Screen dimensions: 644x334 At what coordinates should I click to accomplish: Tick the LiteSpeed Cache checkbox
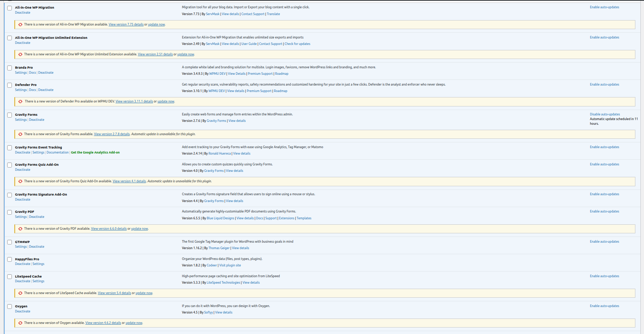(x=10, y=277)
